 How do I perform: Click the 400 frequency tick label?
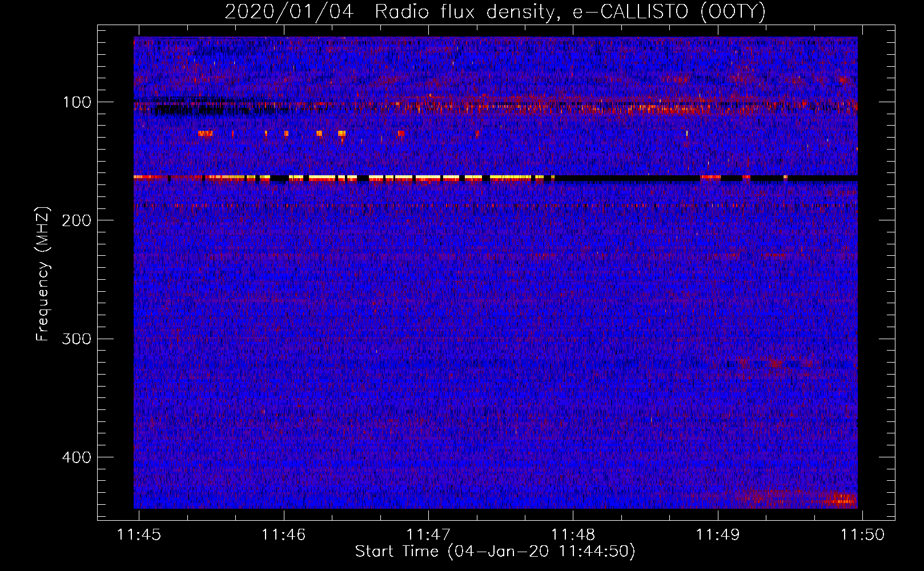point(77,457)
